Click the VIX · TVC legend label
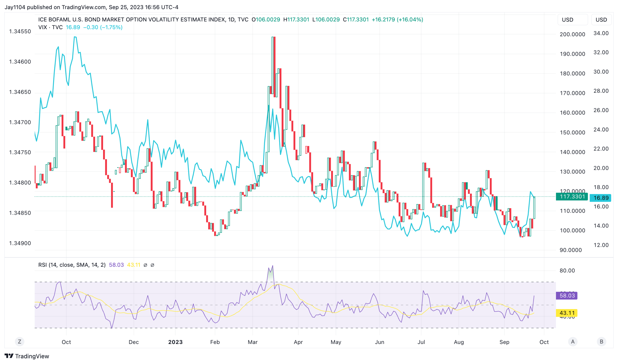 point(50,27)
